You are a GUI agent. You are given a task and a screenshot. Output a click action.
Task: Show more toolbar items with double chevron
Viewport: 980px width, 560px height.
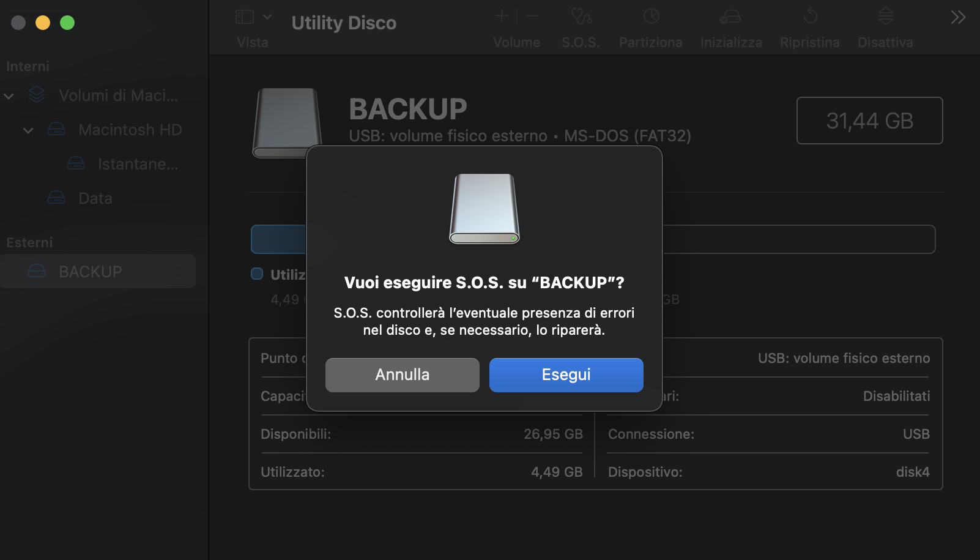click(958, 17)
